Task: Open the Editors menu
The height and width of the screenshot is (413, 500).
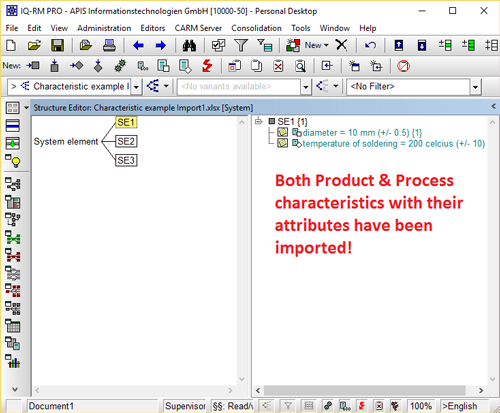Action: coord(153,28)
